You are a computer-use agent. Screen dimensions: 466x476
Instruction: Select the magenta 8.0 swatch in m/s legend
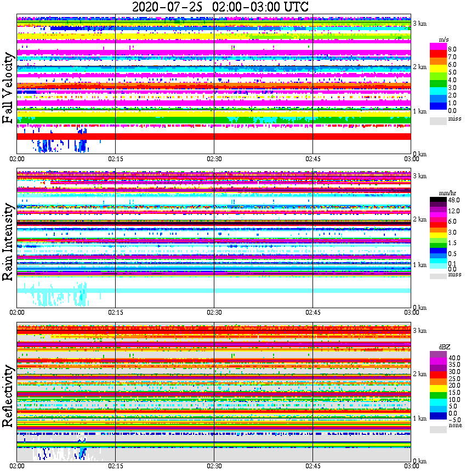(x=438, y=47)
